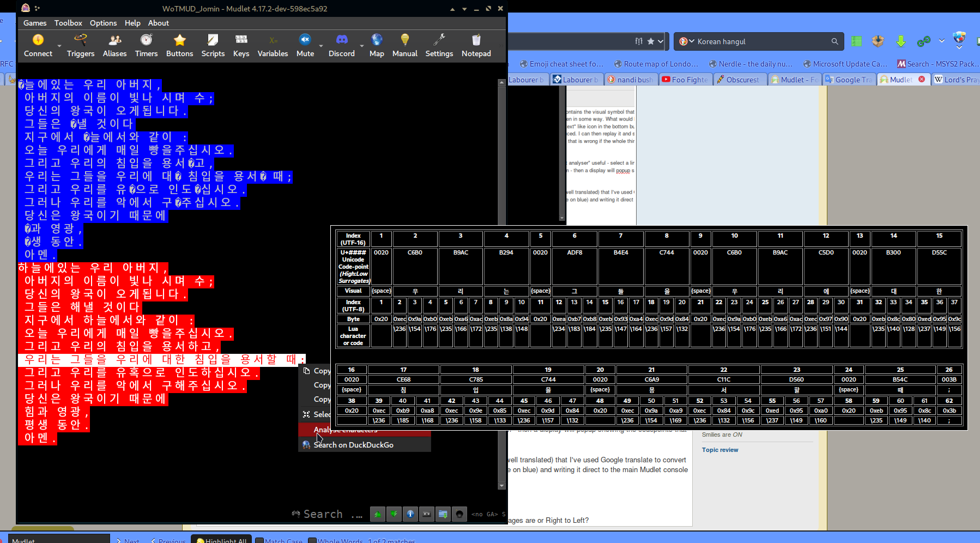The image size is (980, 543).
Task: Click the Connect lightning icon in Mudlet
Action: click(38, 40)
